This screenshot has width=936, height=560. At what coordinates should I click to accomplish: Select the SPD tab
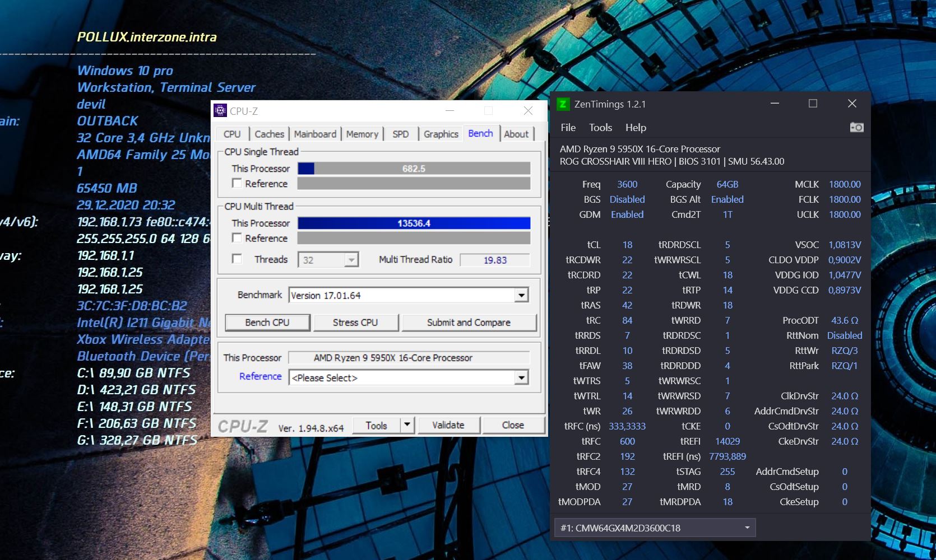click(x=401, y=134)
